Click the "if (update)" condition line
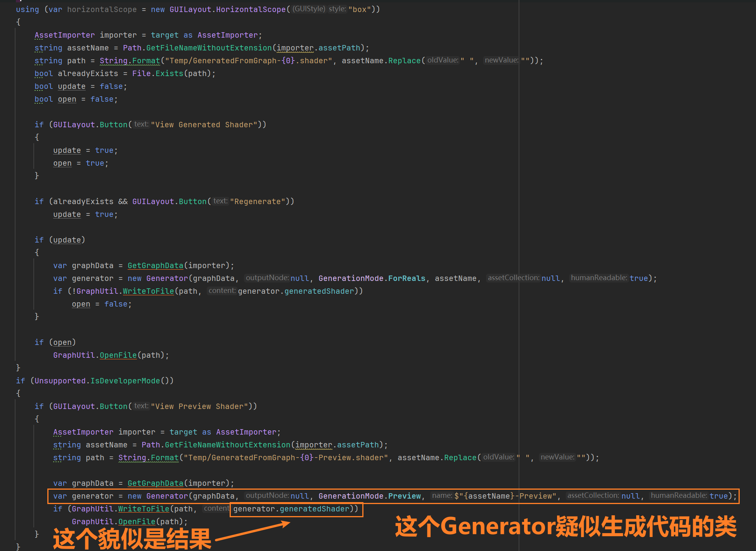This screenshot has height=551, width=756. [x=60, y=240]
